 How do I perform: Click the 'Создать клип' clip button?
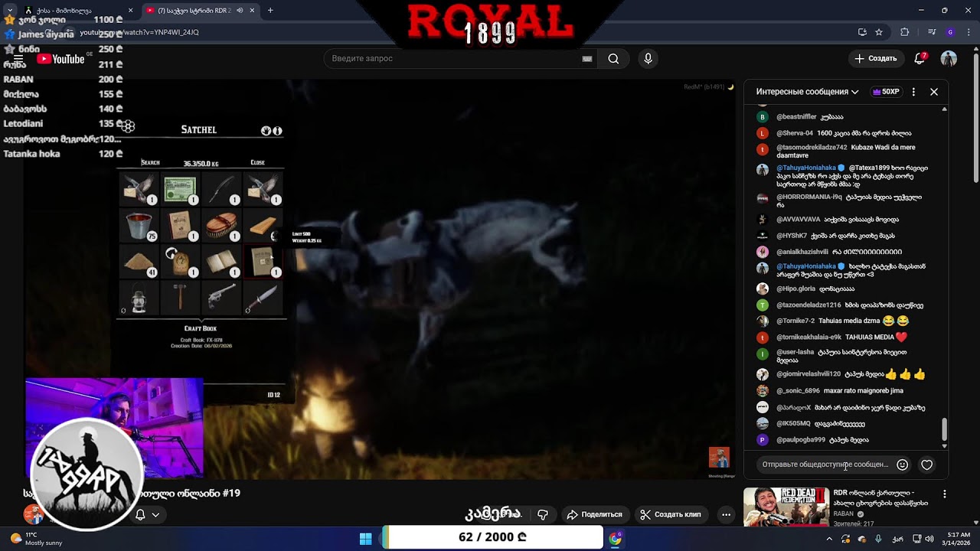(671, 515)
